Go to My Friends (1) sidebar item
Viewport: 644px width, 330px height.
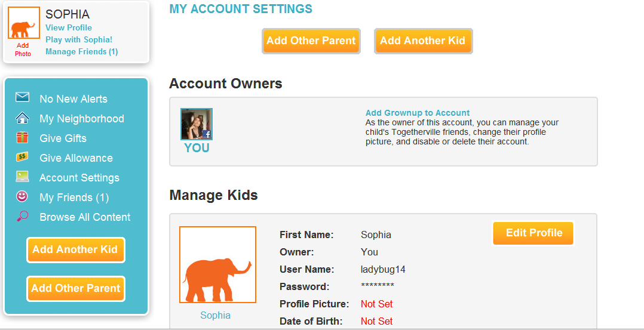[74, 198]
